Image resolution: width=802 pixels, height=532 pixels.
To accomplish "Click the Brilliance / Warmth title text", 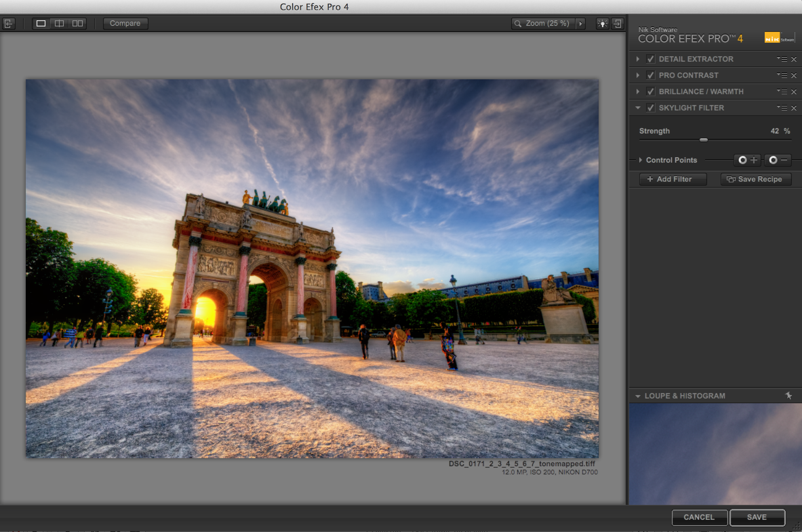I will pos(701,91).
